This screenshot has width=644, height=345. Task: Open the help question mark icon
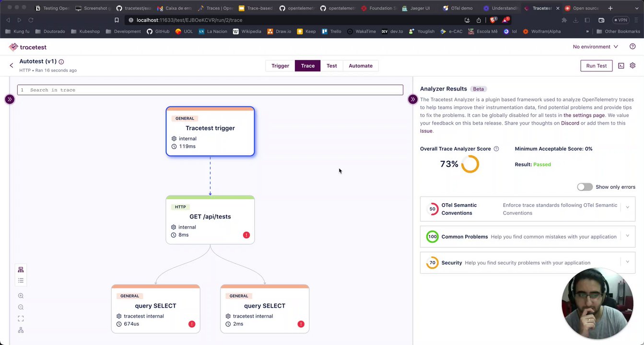632,46
